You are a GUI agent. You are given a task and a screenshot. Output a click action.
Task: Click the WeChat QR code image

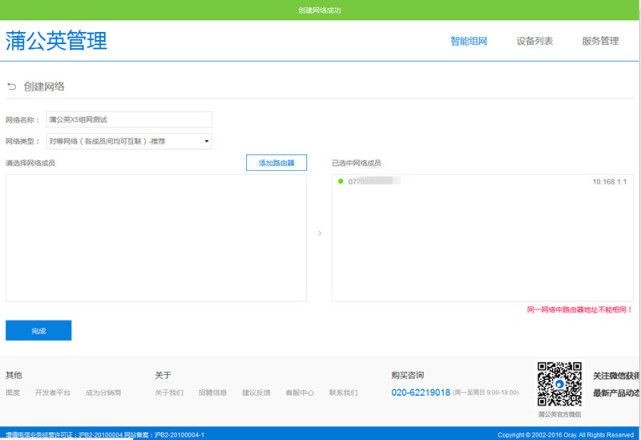click(x=560, y=383)
